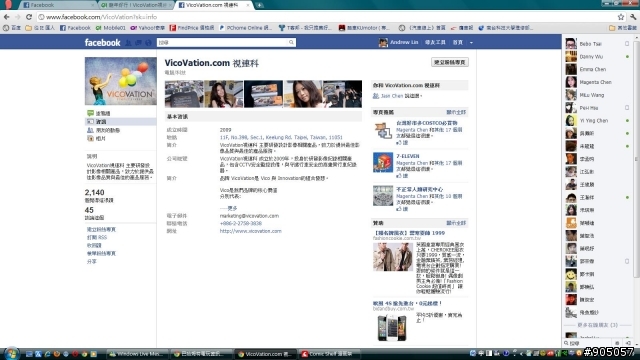Image resolution: width=640 pixels, height=360 pixels.
Task: Open the chat options gear icon
Action: pos(617,343)
